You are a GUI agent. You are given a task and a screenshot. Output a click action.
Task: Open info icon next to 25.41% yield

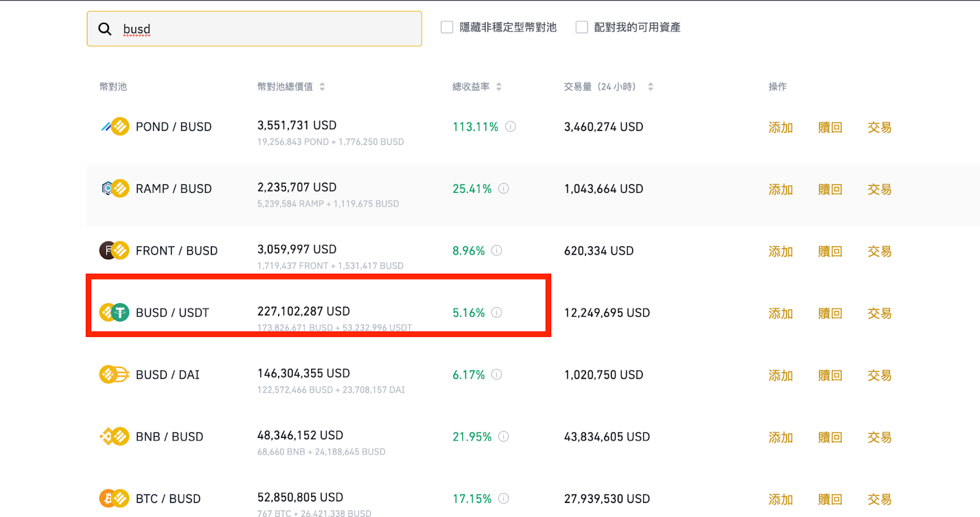pyautogui.click(x=503, y=188)
